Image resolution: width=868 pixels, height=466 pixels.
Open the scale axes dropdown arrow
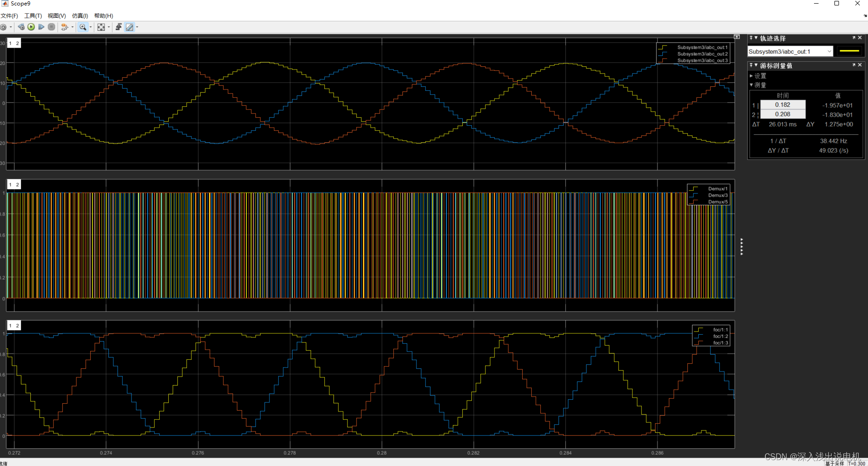point(109,27)
